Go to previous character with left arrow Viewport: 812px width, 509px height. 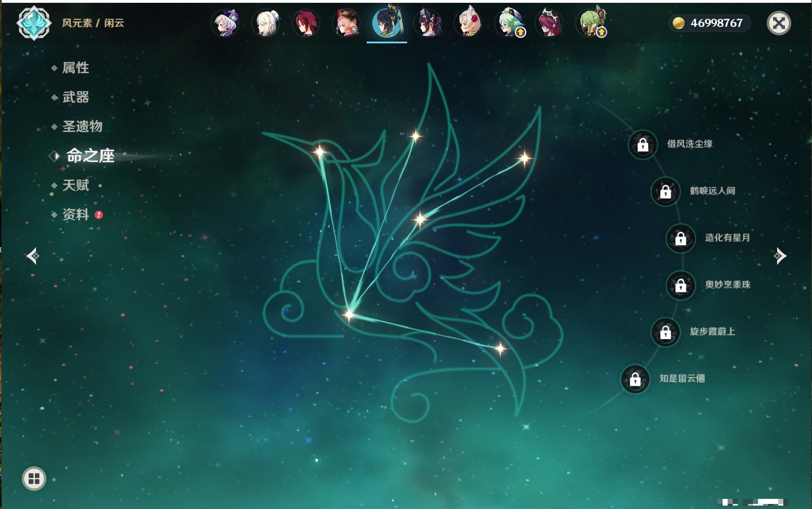coord(33,256)
